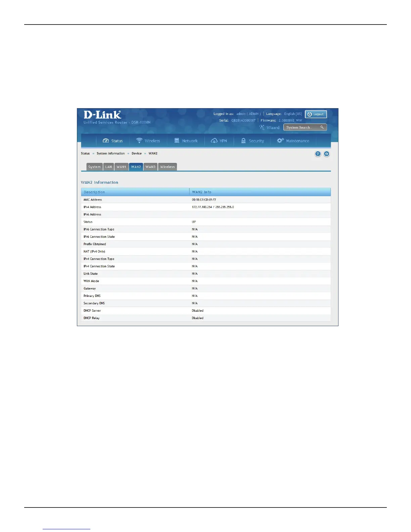Click the IPv4 Connection State label
The height and width of the screenshot is (532, 411).
click(x=99, y=266)
